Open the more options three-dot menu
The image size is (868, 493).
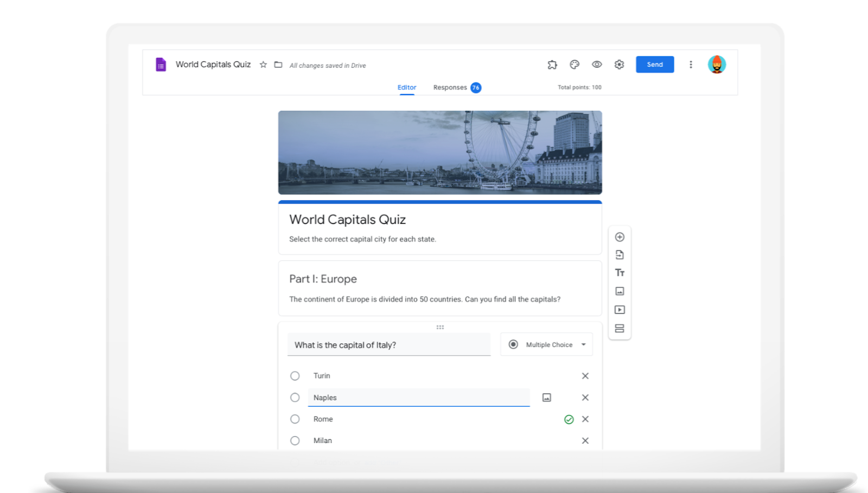click(x=691, y=65)
